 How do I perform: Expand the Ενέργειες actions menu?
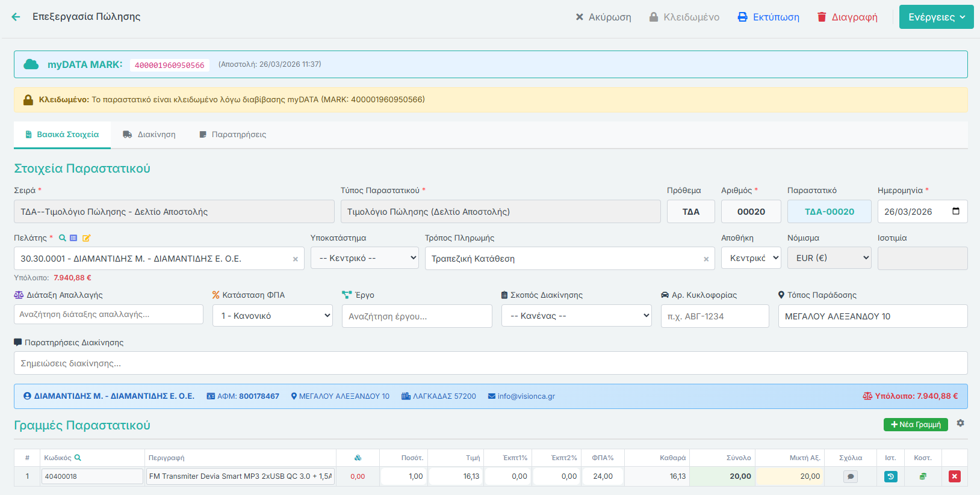click(937, 17)
